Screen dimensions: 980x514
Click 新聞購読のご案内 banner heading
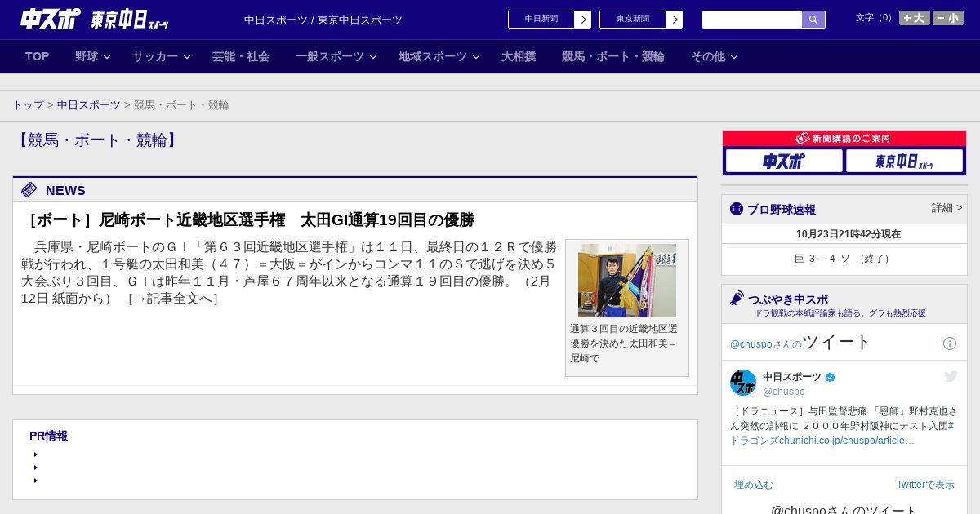[x=844, y=139]
